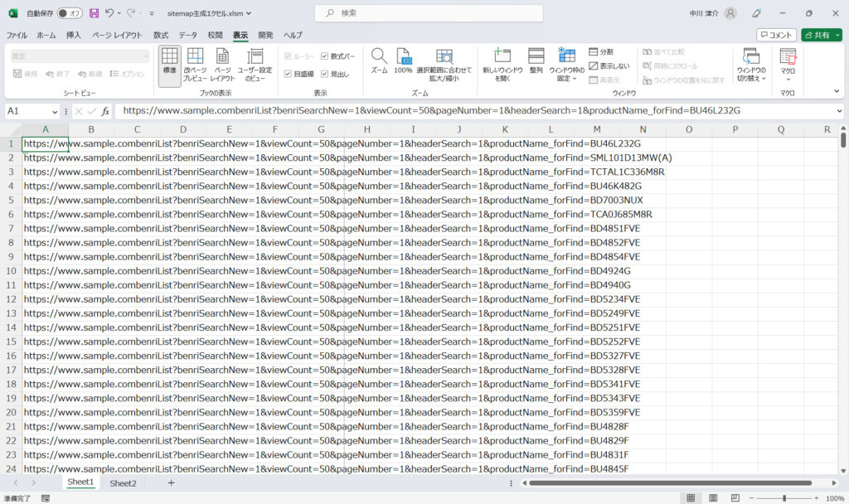Click the コメント button
This screenshot has height=504, width=849.
776,35
